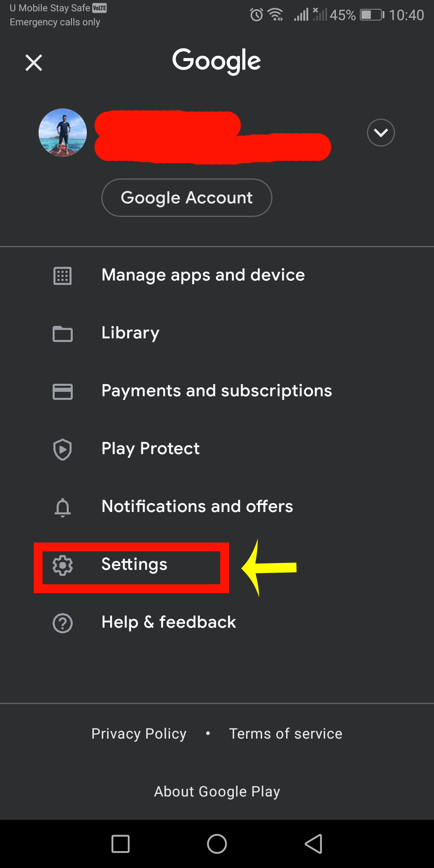Viewport: 434px width, 868px height.
Task: Click the Settings gear icon
Action: (x=62, y=565)
